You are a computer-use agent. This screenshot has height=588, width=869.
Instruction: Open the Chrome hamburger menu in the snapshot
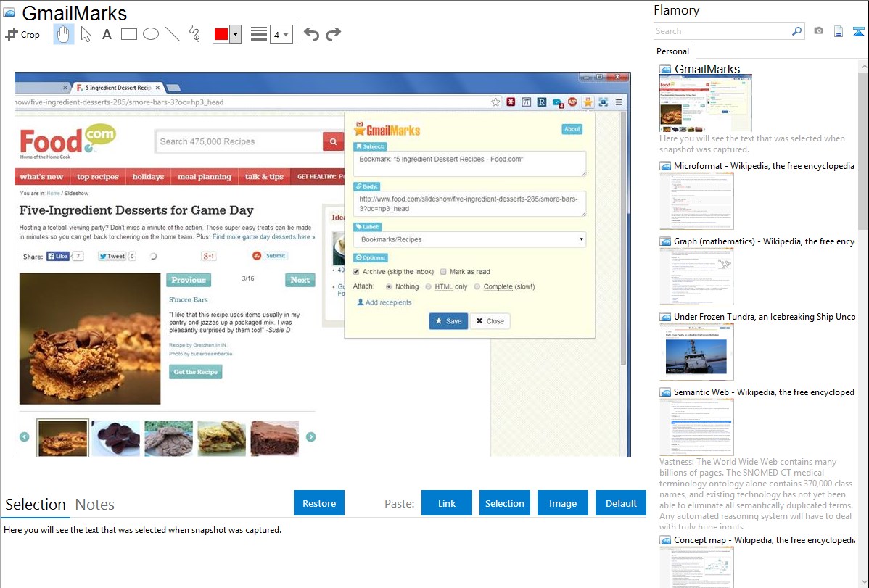(x=619, y=102)
